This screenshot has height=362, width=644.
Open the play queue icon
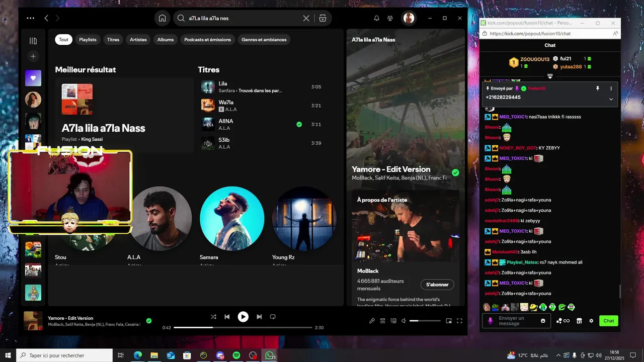coord(382,321)
